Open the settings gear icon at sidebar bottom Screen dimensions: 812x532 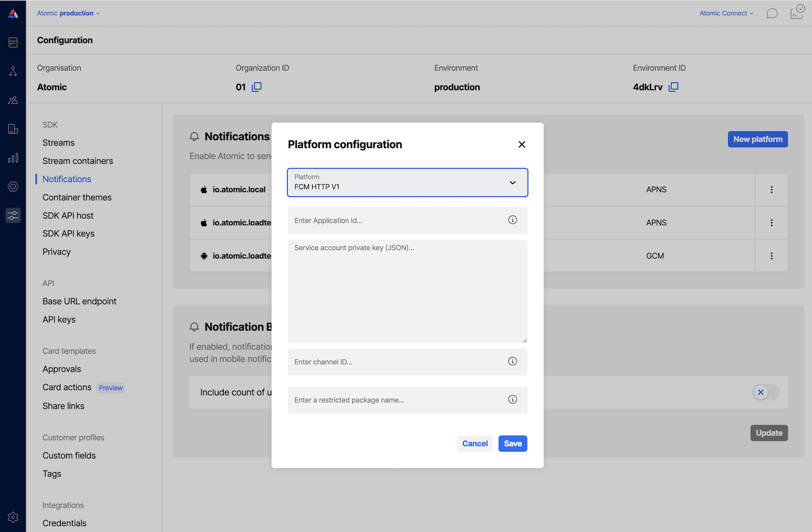tap(13, 517)
